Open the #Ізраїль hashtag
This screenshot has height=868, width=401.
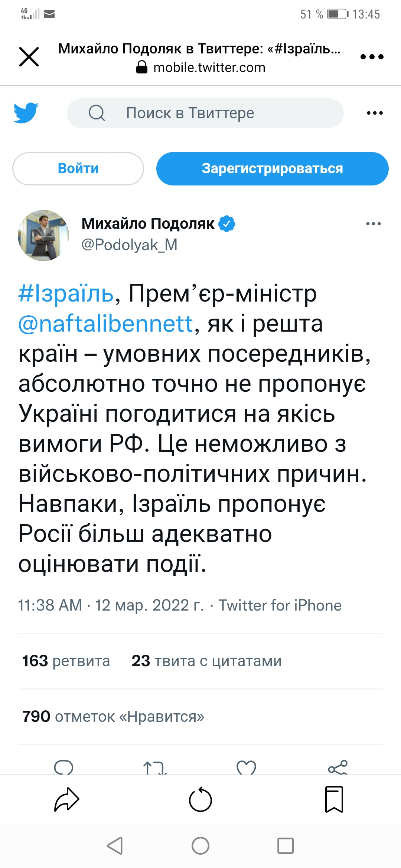(66, 293)
